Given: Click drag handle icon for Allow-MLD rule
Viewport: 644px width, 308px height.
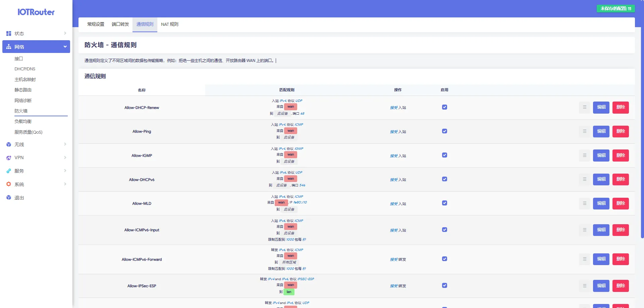Looking at the screenshot, I should [x=584, y=203].
